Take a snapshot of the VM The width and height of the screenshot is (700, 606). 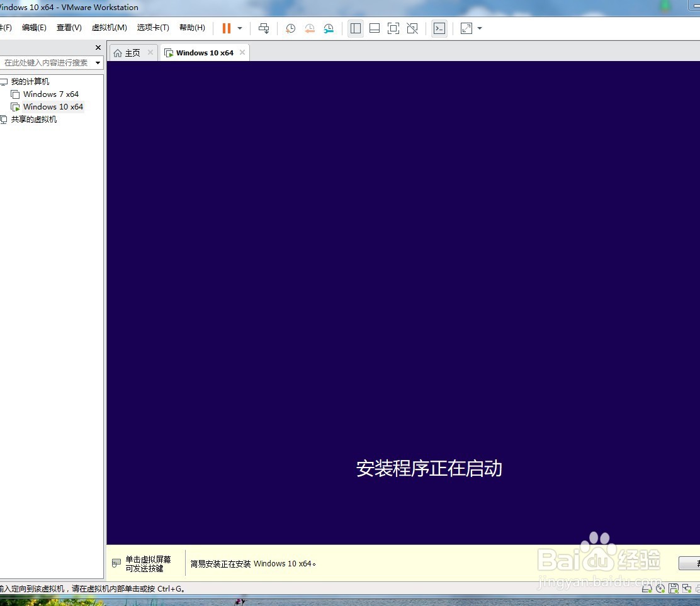point(290,28)
